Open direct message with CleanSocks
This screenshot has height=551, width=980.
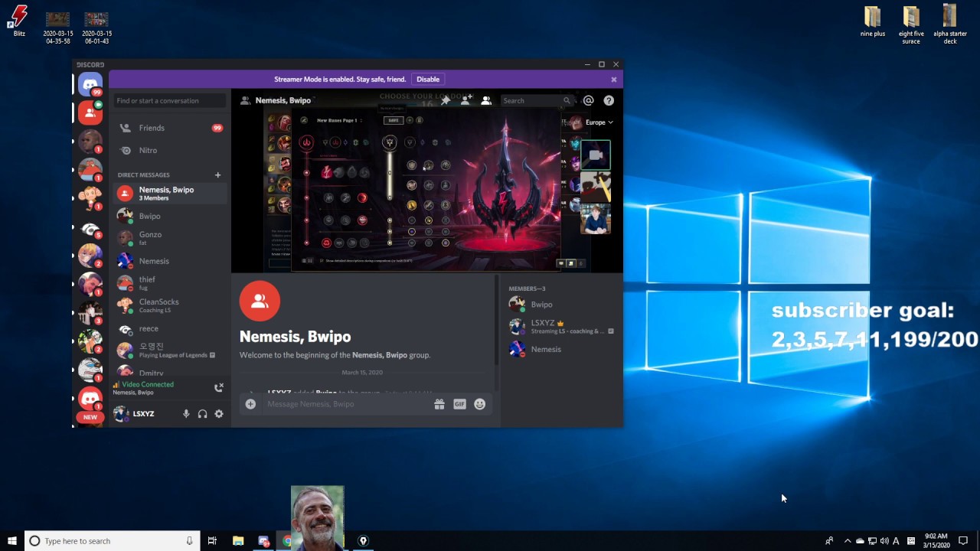[x=170, y=305]
